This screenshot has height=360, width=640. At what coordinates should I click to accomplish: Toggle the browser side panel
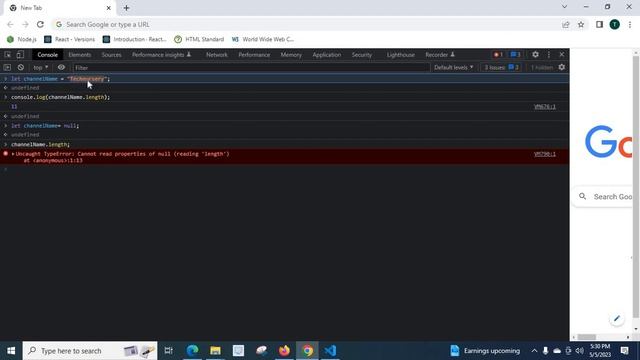coord(599,24)
